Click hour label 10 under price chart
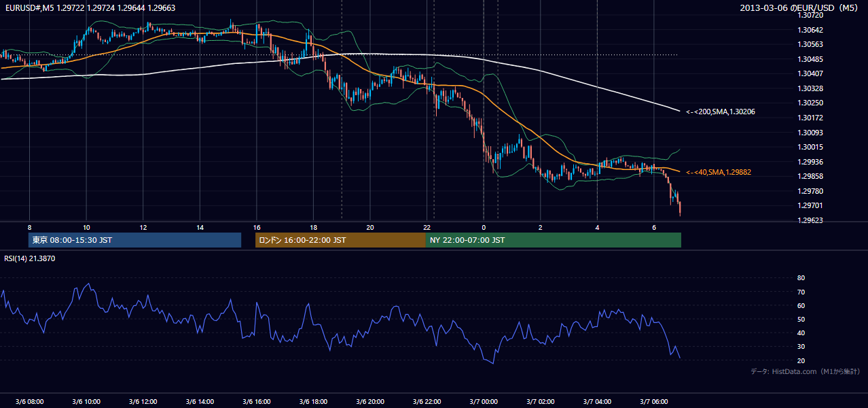Screen dimensions: 868x408 pos(86,227)
